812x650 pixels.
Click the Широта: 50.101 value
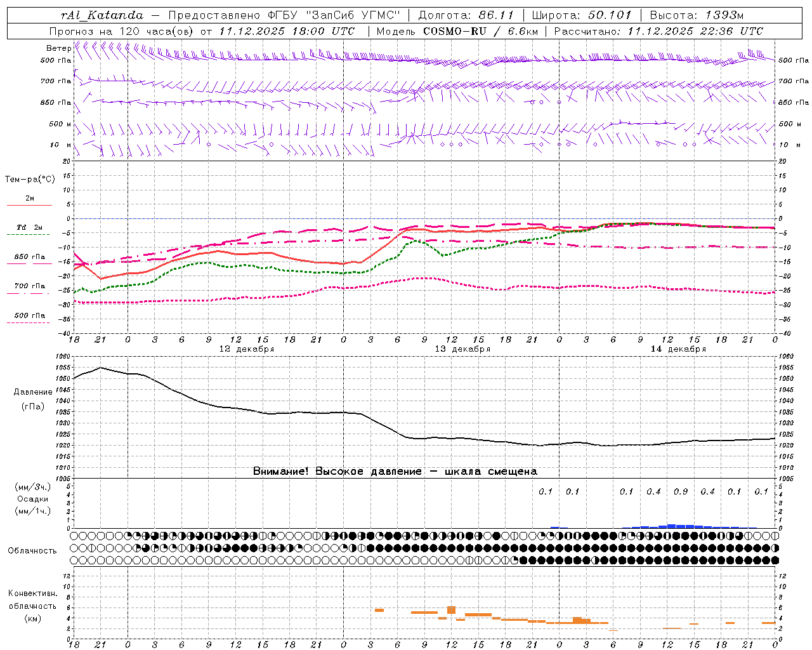582,15
